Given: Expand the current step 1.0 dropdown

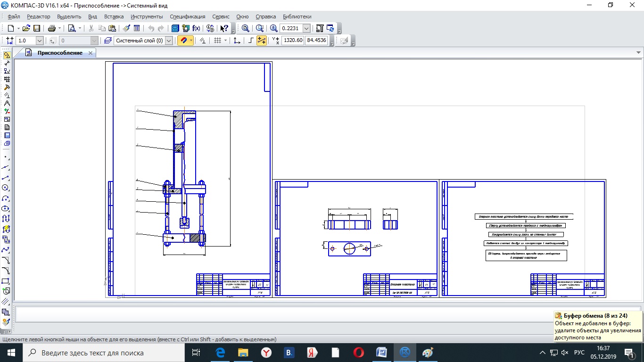Looking at the screenshot, I should [x=39, y=41].
